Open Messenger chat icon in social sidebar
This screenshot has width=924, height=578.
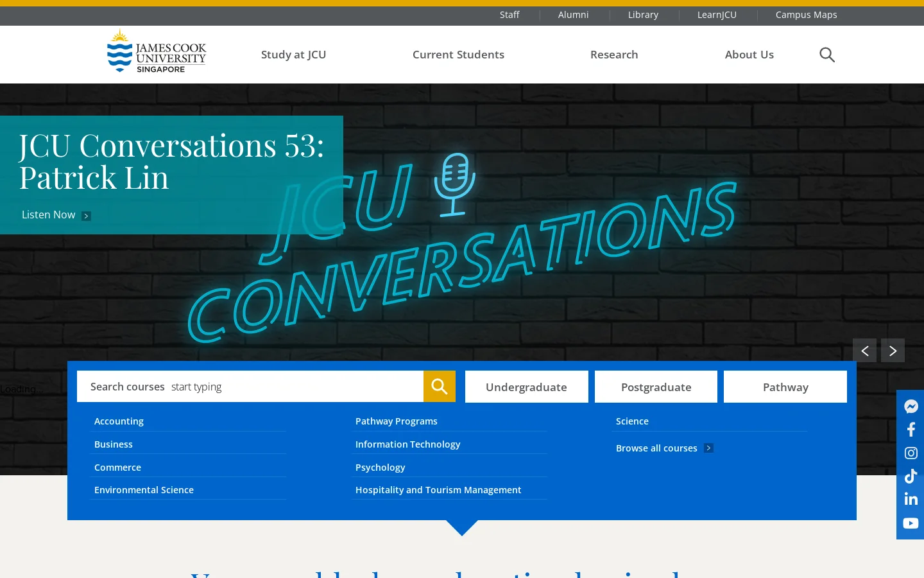(911, 406)
